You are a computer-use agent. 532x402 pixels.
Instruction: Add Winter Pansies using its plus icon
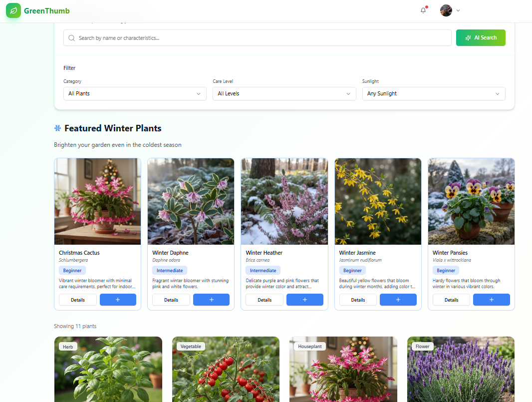pos(491,300)
